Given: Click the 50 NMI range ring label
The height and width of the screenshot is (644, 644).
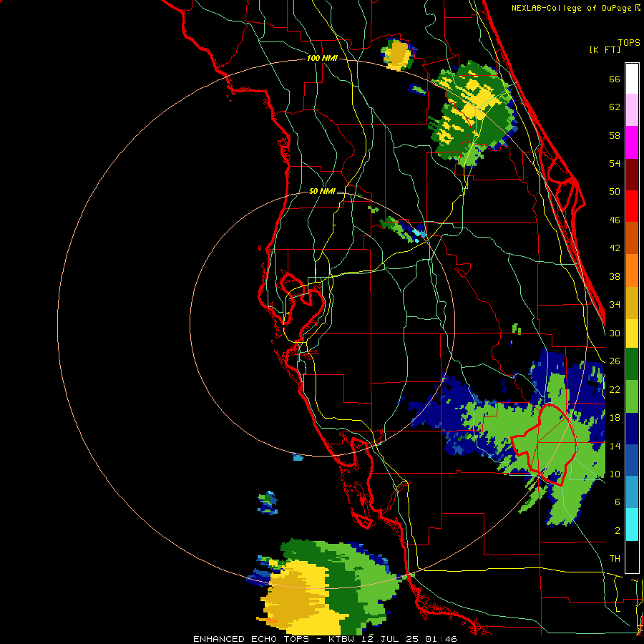Looking at the screenshot, I should pyautogui.click(x=322, y=191).
